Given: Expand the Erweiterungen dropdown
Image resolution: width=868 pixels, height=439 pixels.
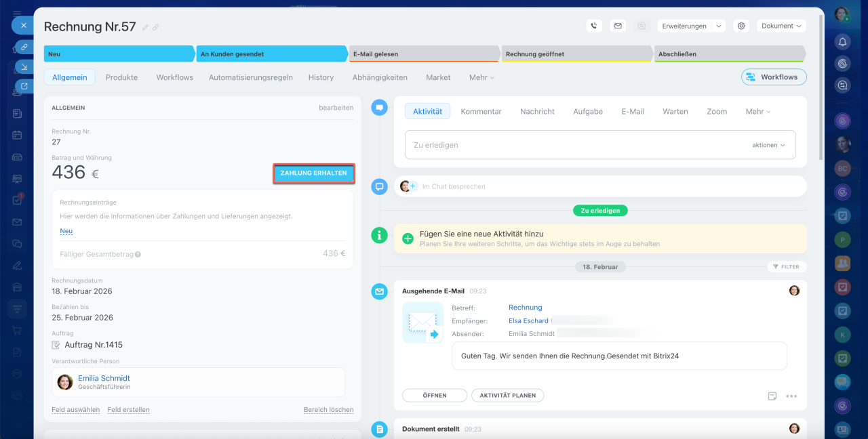Looking at the screenshot, I should point(691,26).
